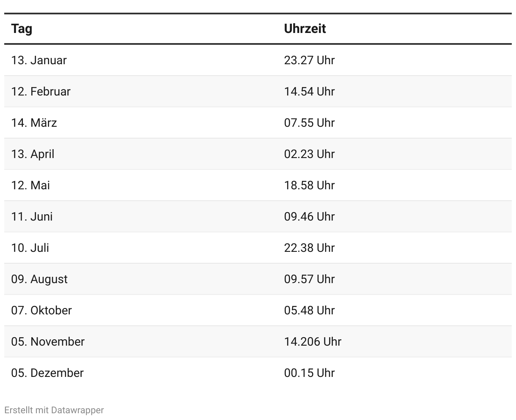Open the Erstellt mit Datawrapper link
Viewport: 516px width, 420px height.
54,410
